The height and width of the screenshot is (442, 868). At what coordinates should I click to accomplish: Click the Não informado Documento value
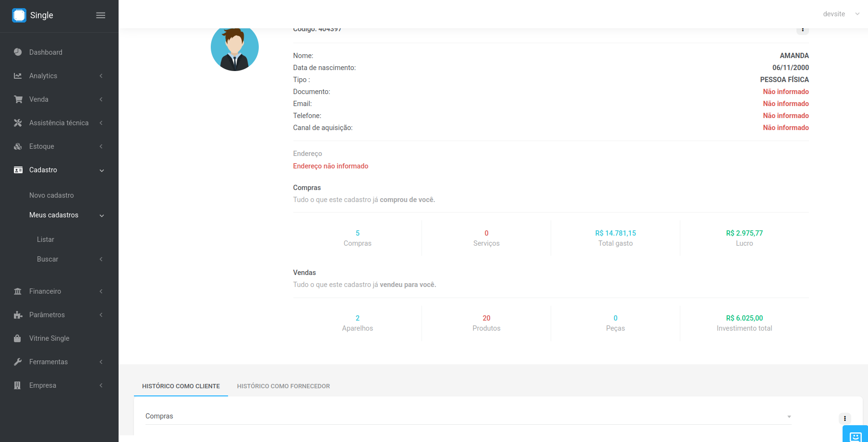click(x=786, y=92)
